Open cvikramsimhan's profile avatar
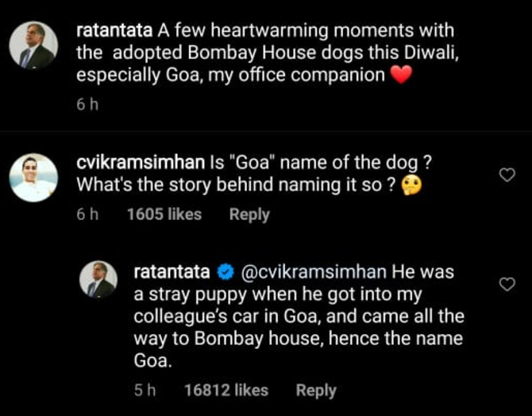This screenshot has width=532, height=416. (x=33, y=178)
